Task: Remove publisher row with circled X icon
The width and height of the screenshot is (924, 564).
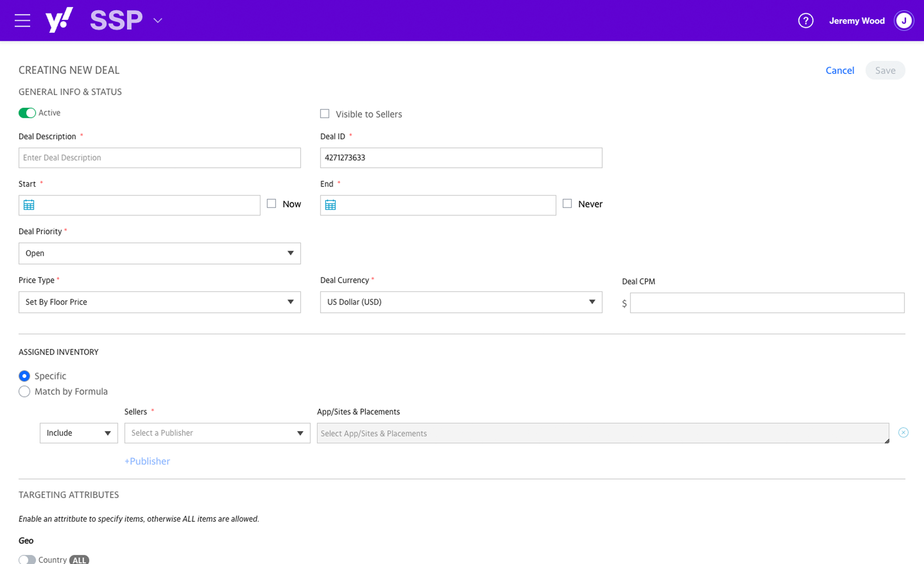Action: pos(903,433)
